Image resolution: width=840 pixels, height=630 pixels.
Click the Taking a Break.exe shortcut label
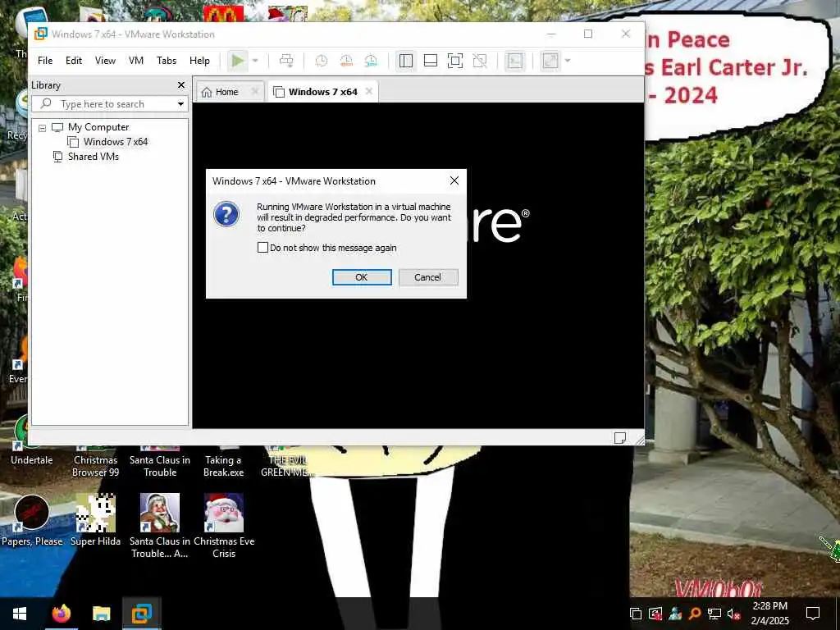(223, 466)
